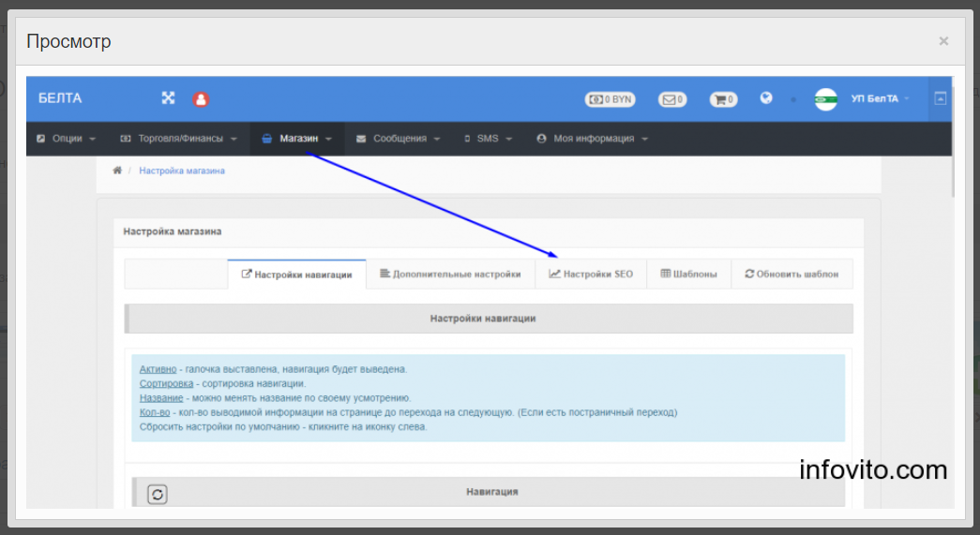Open the Сообщения menu
The height and width of the screenshot is (535, 980).
tap(399, 139)
